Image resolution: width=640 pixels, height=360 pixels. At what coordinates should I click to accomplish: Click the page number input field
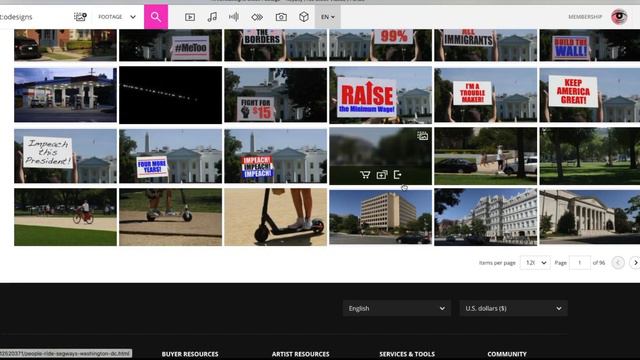[580, 263]
